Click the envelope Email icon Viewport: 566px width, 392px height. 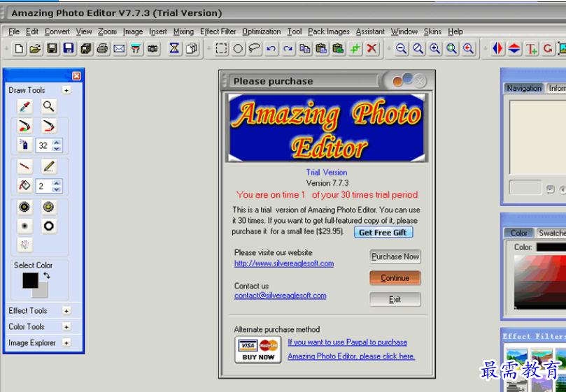[x=119, y=48]
